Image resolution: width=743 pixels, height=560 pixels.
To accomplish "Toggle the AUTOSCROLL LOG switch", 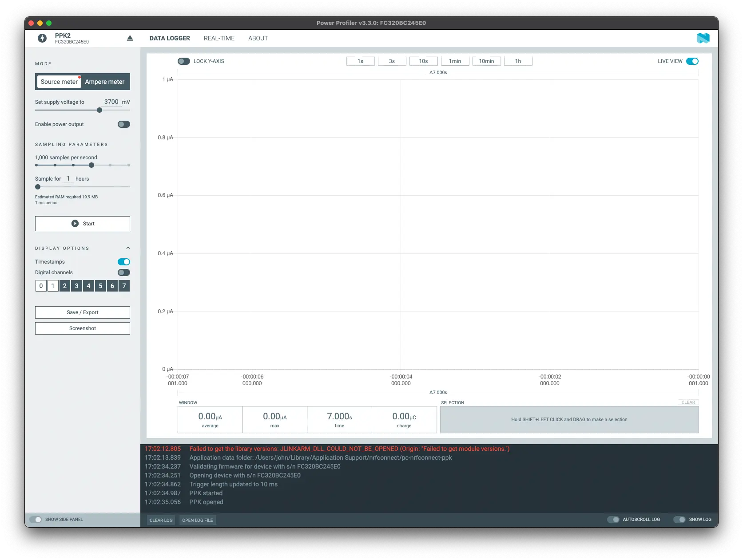I will coord(613,520).
